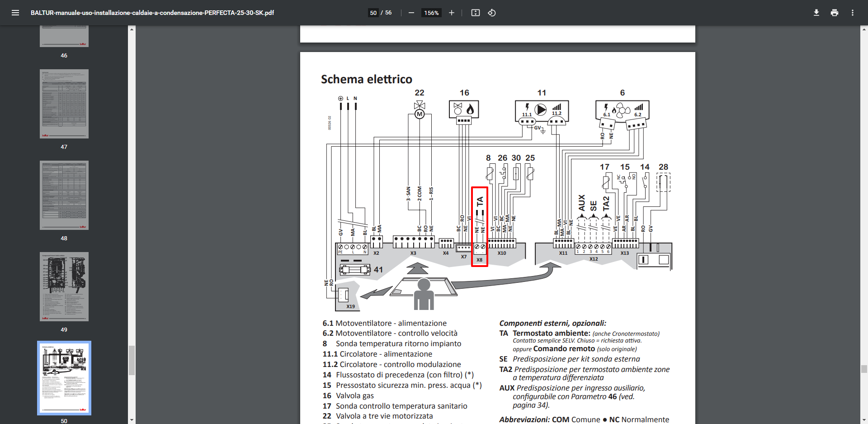
Task: Click the gas valve component 16 symbol
Action: point(464,109)
